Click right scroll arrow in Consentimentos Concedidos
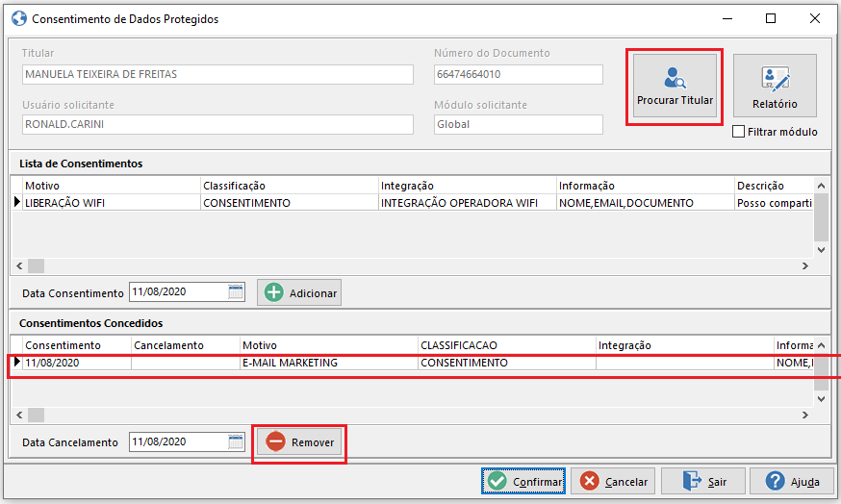This screenshot has height=504, width=841. [804, 415]
